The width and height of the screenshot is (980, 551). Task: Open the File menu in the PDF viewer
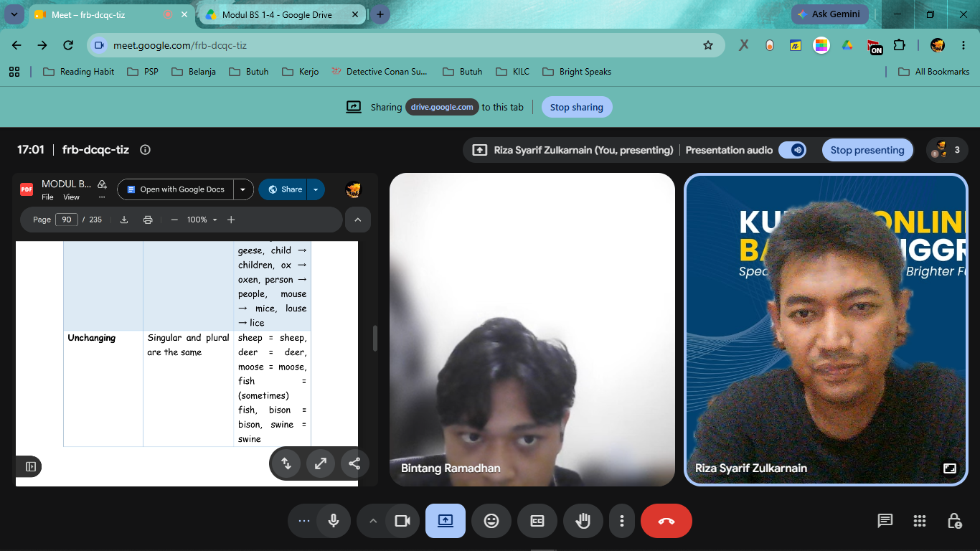(x=47, y=197)
